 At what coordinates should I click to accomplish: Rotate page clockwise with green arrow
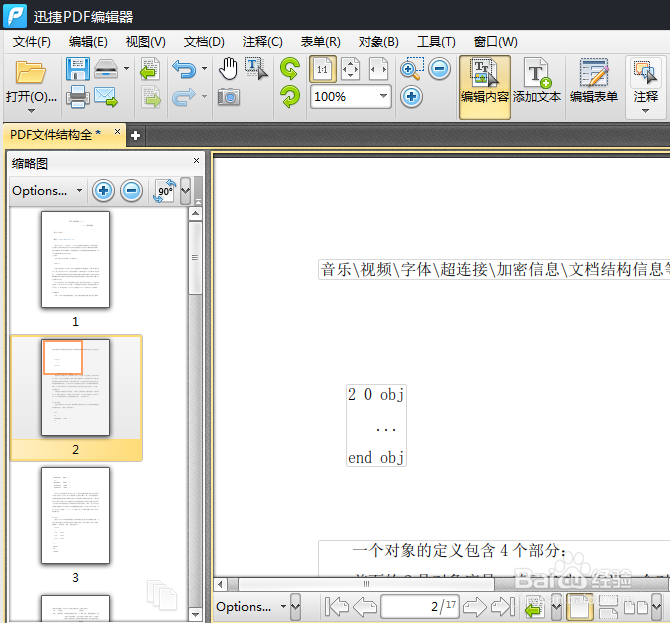pos(290,97)
